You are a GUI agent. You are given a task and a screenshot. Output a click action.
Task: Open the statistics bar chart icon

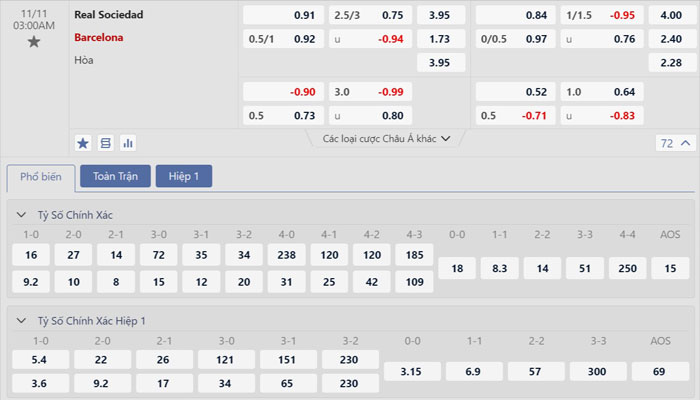pos(127,142)
